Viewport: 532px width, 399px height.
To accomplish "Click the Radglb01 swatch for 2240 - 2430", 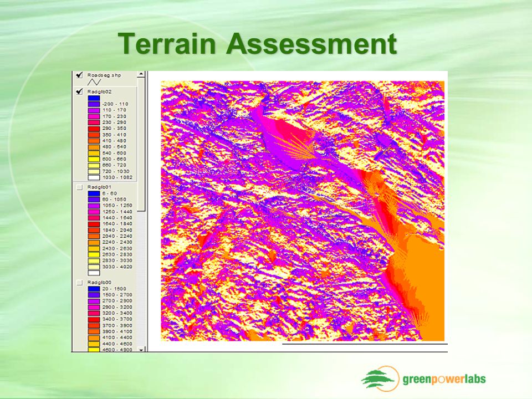I will 94,242.
